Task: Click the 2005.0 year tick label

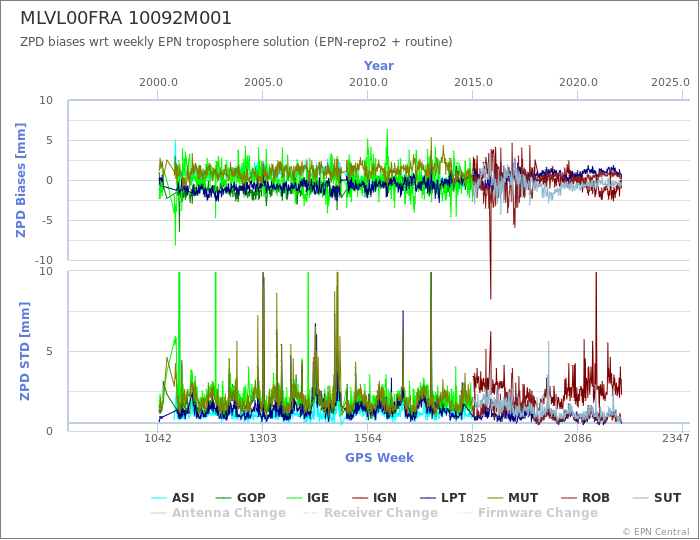Action: pos(263,83)
